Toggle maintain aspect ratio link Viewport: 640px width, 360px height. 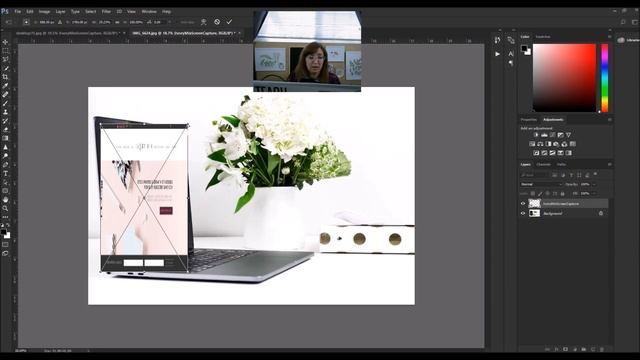pyautogui.click(x=117, y=22)
